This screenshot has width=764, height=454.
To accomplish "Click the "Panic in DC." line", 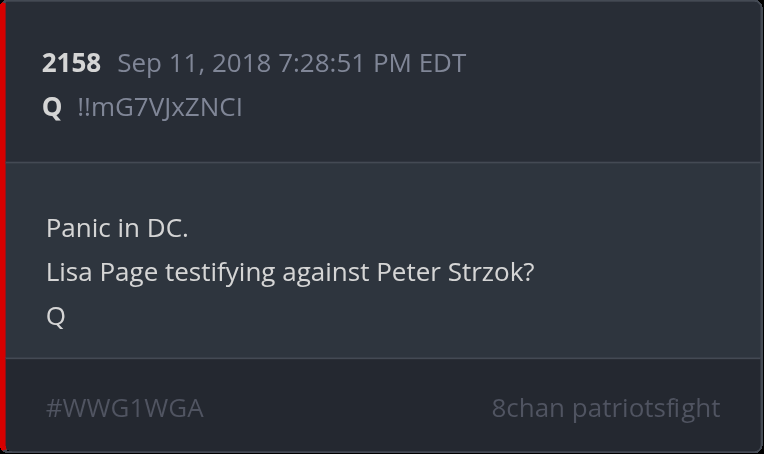I will tap(117, 228).
